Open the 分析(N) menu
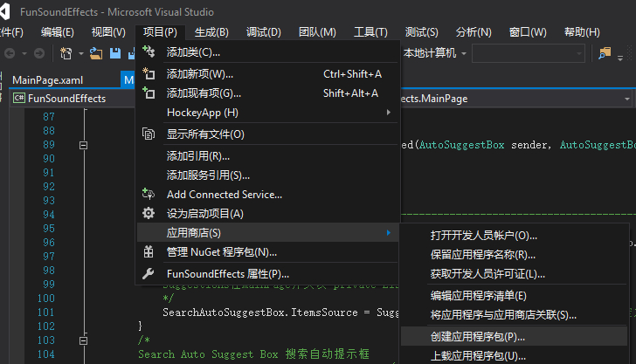This screenshot has width=636, height=364. [474, 32]
